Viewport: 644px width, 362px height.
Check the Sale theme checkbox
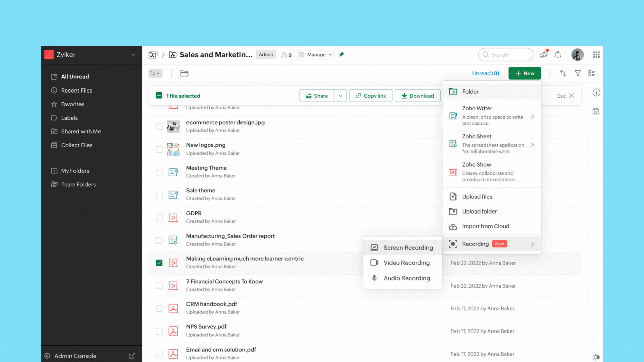(159, 195)
